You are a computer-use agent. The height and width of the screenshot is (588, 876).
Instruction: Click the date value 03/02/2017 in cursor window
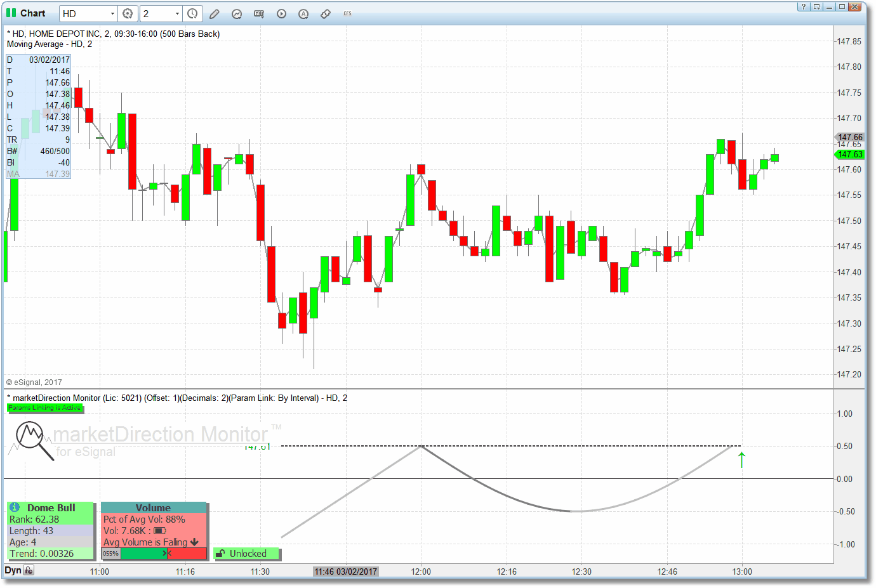(x=50, y=60)
